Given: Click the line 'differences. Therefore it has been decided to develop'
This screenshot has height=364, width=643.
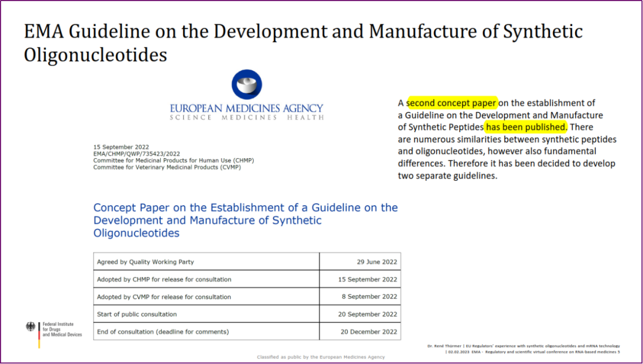Looking at the screenshot, I should [507, 164].
